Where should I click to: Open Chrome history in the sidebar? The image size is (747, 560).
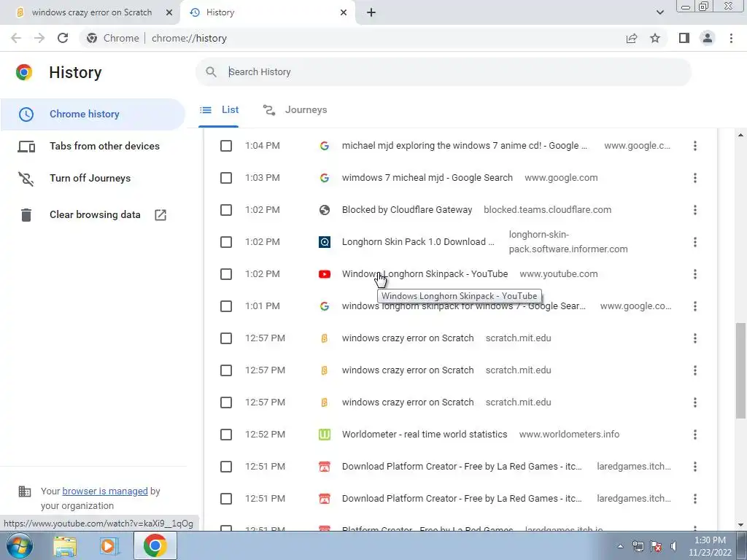[93, 114]
